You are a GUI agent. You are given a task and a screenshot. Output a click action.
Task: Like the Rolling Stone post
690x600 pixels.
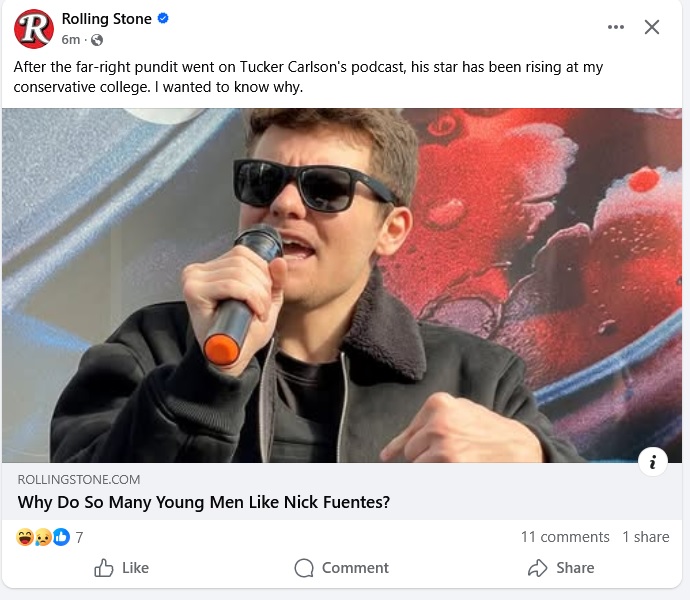121,568
